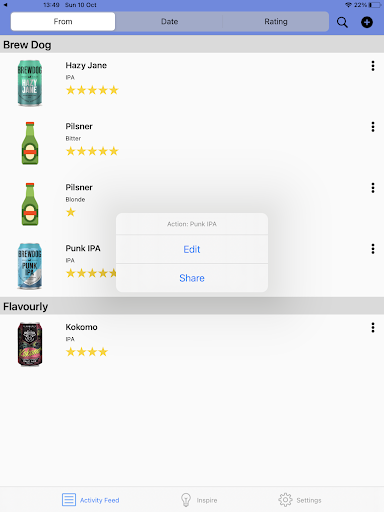Open three-dot menu for Kokomo

coord(373,327)
